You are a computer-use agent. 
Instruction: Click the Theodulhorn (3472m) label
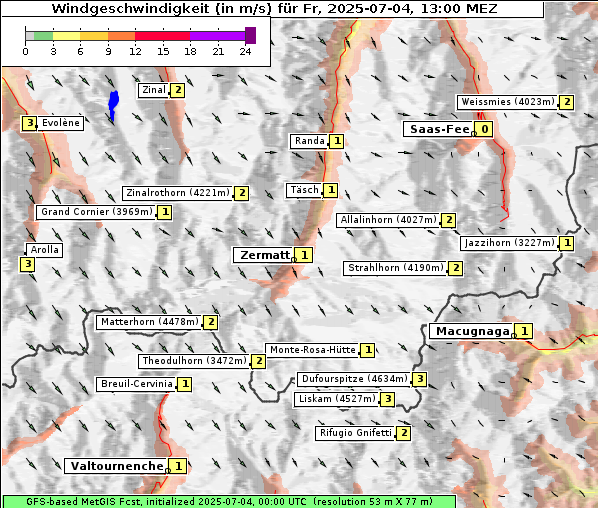[194, 361]
